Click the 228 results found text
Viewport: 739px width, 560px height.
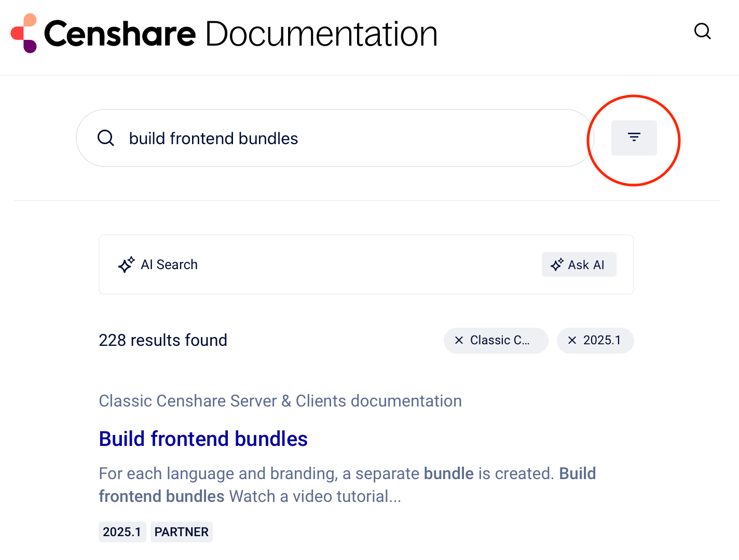[x=163, y=341]
